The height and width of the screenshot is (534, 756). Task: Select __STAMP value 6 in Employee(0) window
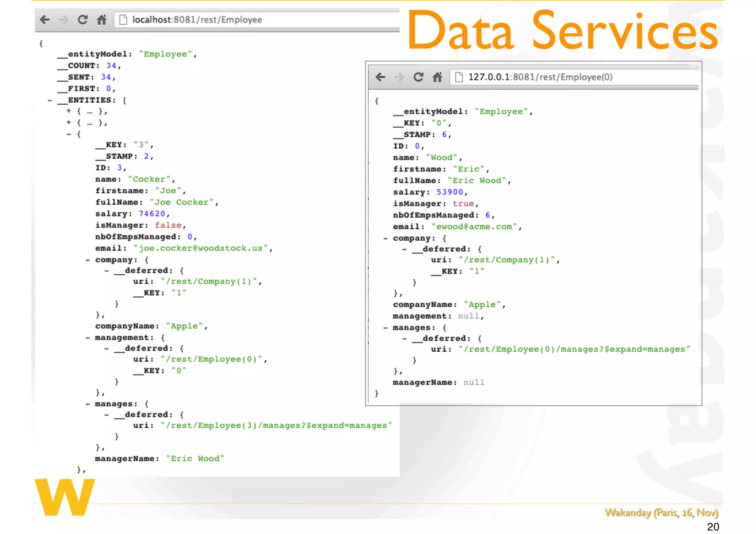pos(444,135)
